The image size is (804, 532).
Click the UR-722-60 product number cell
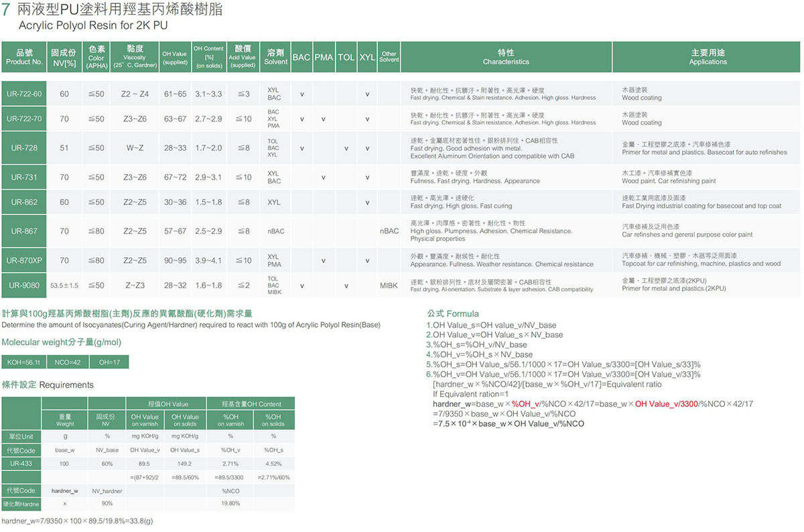24,94
